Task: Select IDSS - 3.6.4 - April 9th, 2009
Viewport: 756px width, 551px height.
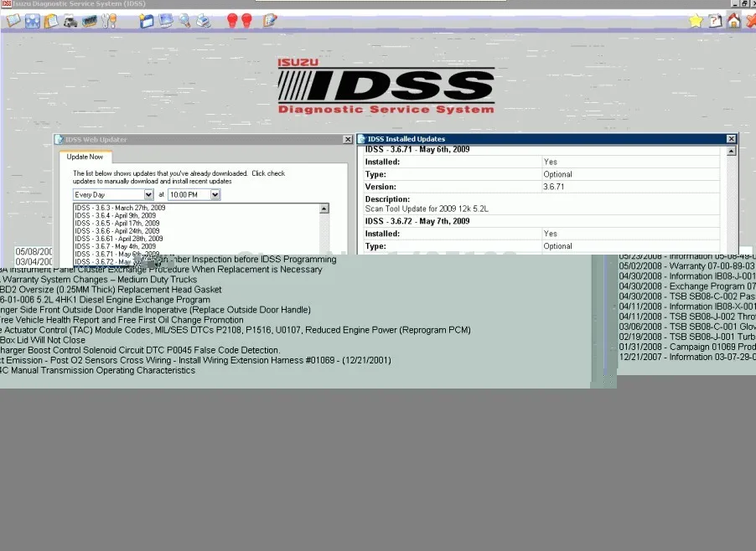Action: point(115,215)
